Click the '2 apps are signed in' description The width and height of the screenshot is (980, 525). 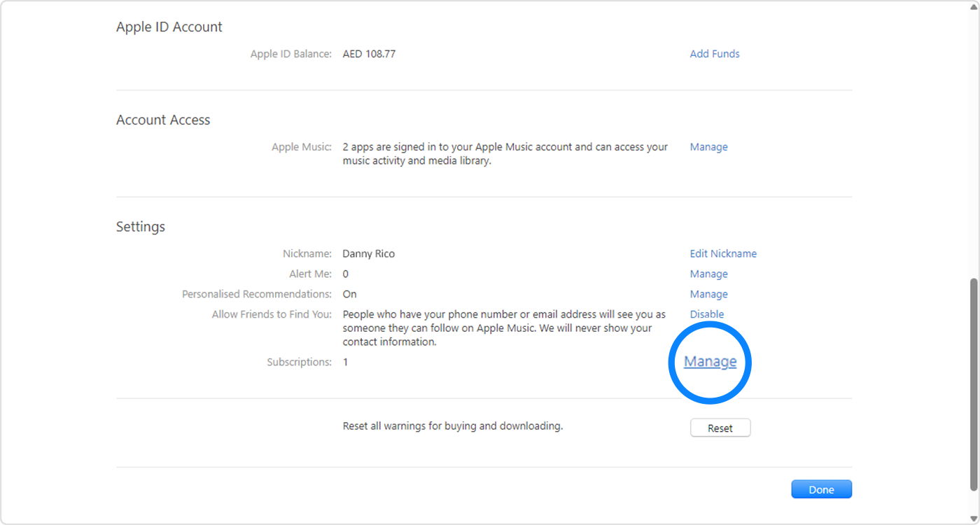(x=505, y=154)
